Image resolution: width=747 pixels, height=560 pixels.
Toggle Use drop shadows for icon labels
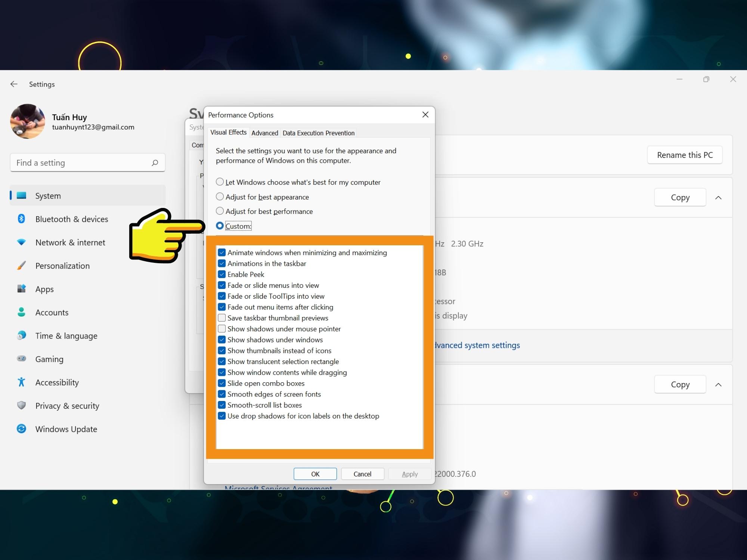click(222, 416)
